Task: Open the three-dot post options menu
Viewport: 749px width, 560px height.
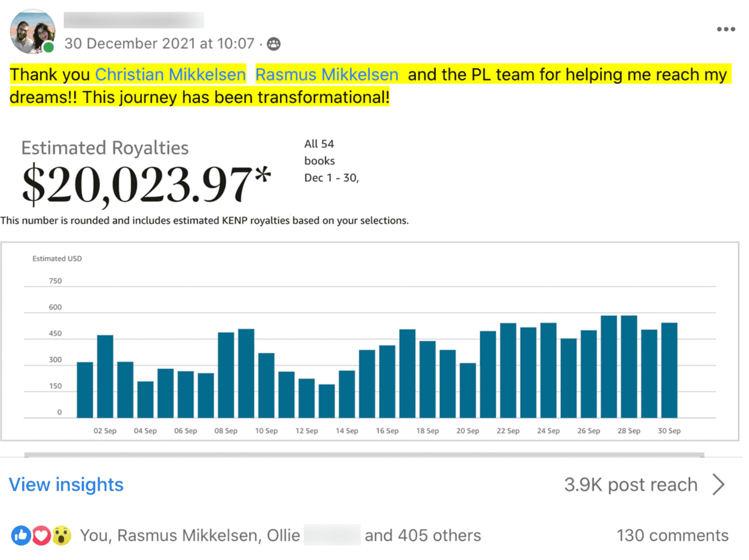Action: [x=726, y=29]
